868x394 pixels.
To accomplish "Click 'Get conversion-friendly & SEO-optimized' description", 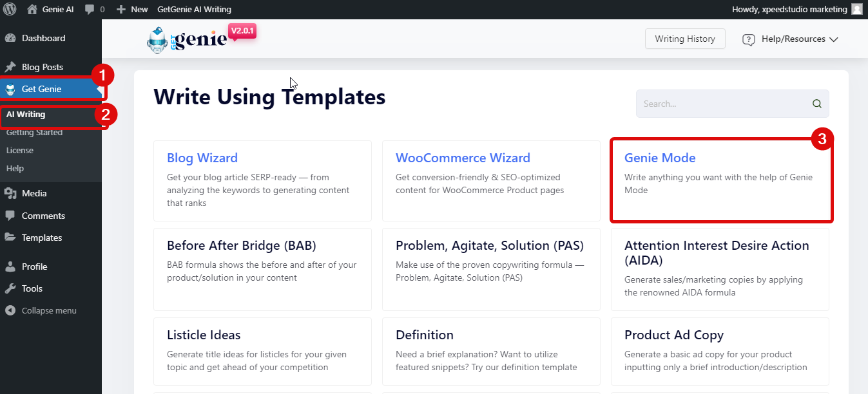I will pos(480,183).
